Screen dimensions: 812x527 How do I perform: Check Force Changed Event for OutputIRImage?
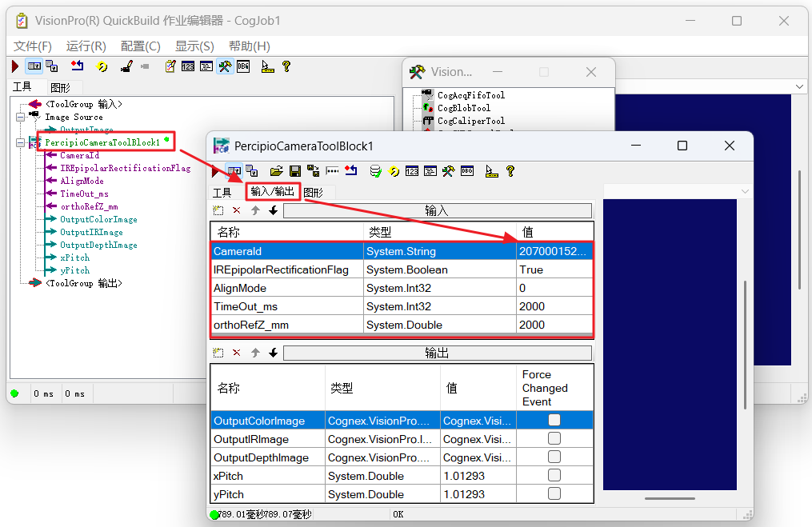click(554, 438)
